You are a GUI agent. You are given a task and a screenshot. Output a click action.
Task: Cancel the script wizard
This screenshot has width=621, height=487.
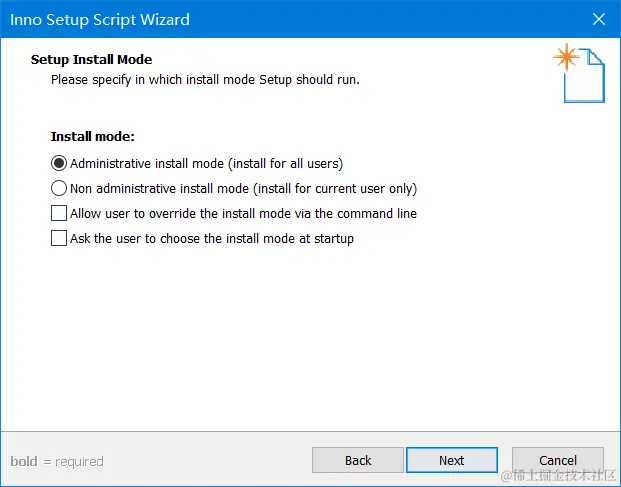(558, 460)
